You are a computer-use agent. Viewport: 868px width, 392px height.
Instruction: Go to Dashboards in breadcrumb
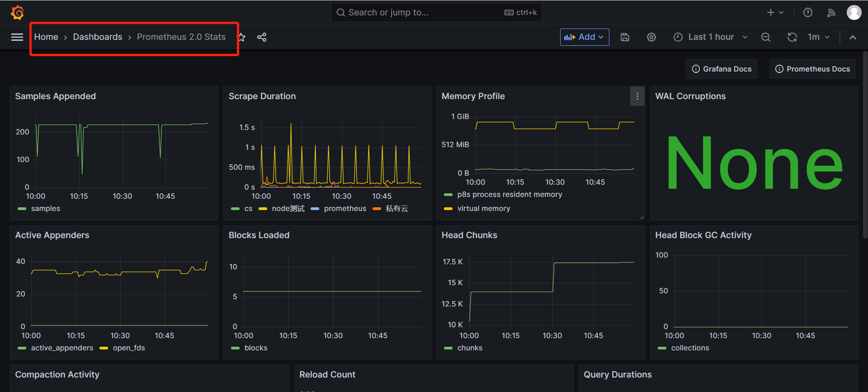(97, 37)
